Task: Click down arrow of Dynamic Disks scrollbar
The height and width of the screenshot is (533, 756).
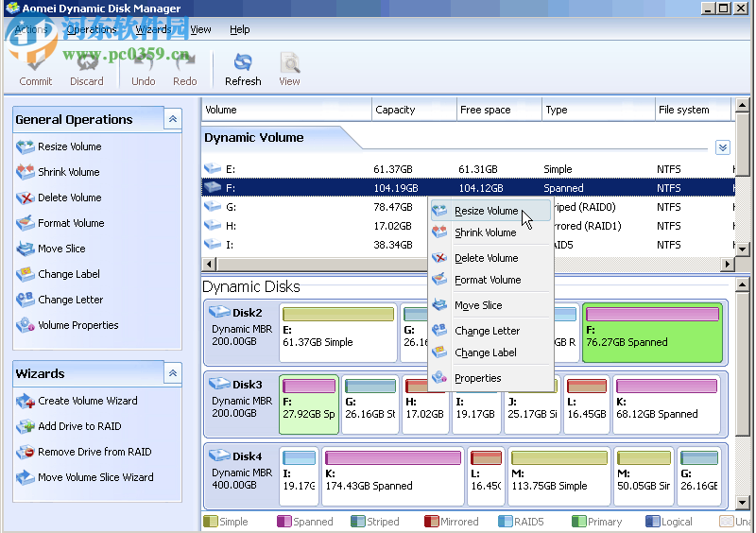Action: pyautogui.click(x=742, y=503)
